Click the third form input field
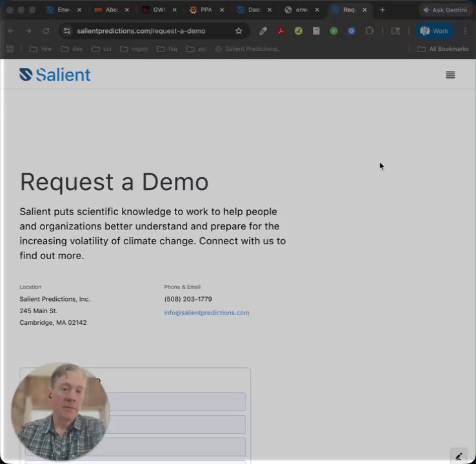 (x=135, y=447)
